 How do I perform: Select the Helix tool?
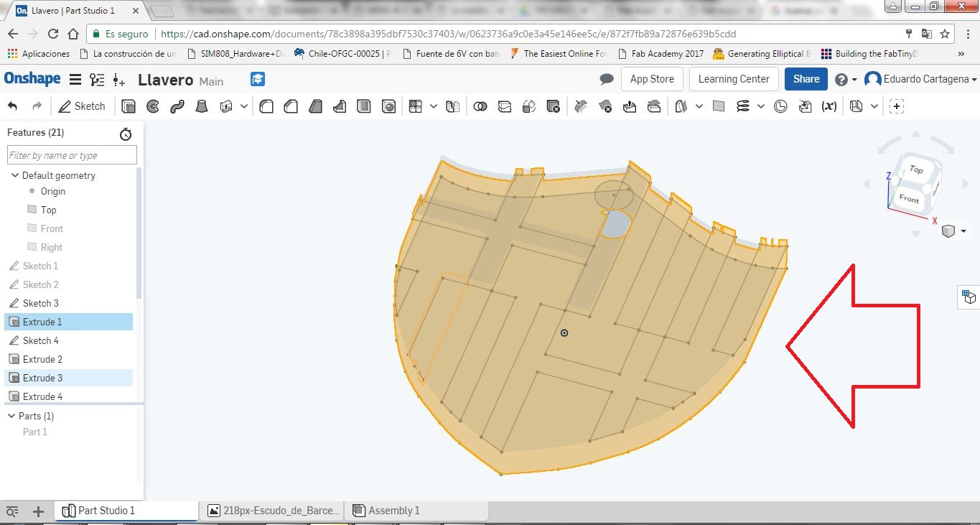743,106
